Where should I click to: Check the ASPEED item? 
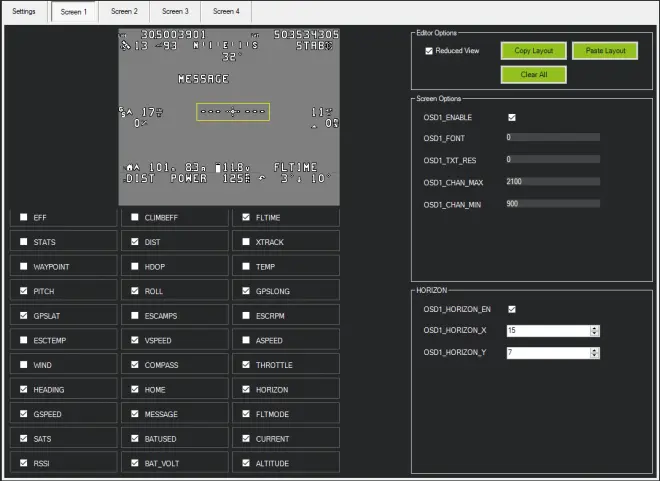tap(246, 340)
